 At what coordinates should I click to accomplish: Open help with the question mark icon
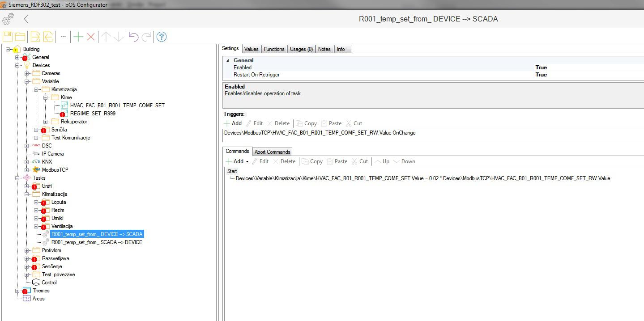(162, 37)
